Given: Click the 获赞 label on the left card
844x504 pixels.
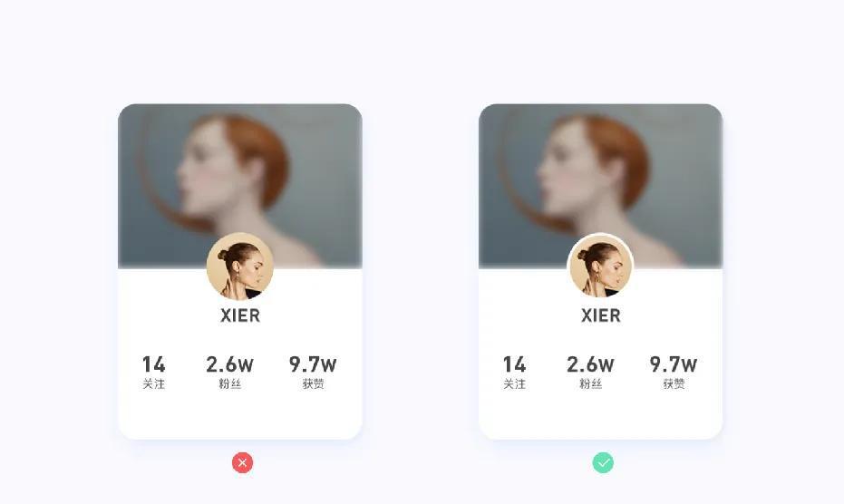Looking at the screenshot, I should pos(314,384).
